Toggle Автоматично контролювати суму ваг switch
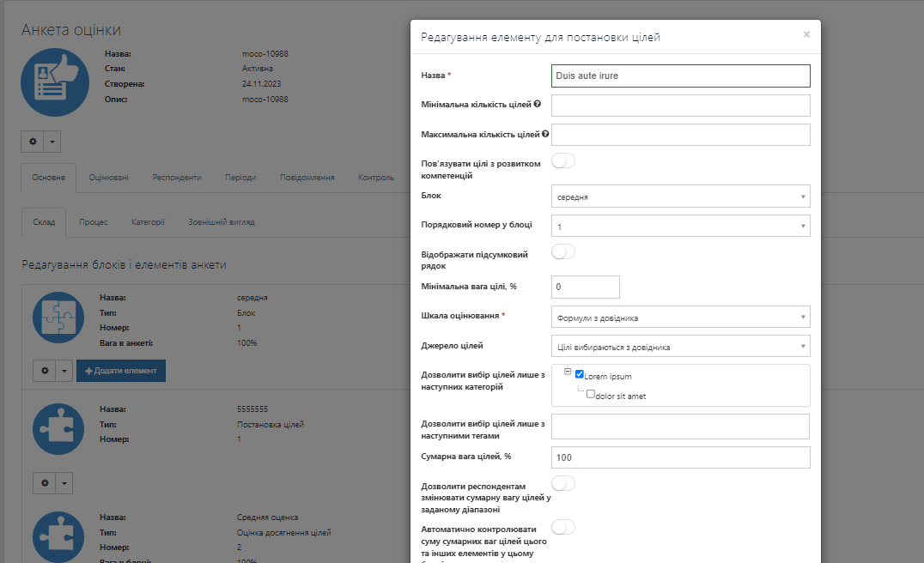This screenshot has height=563, width=924. (563, 527)
